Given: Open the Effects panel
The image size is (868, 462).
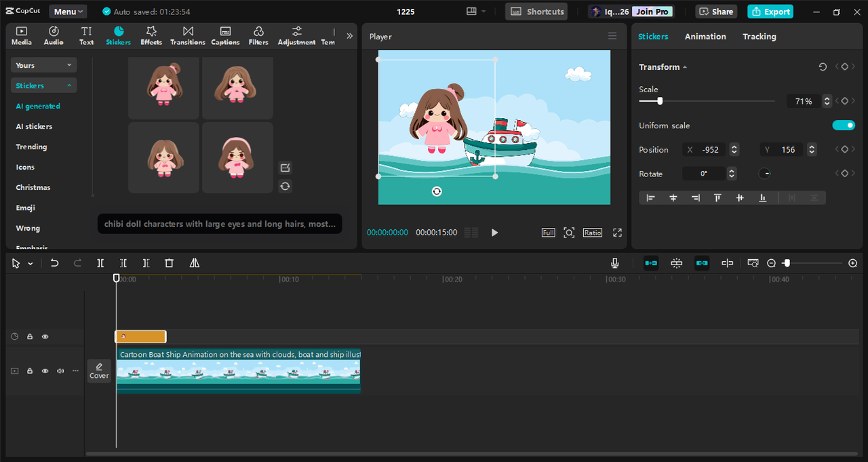Looking at the screenshot, I should click(151, 36).
